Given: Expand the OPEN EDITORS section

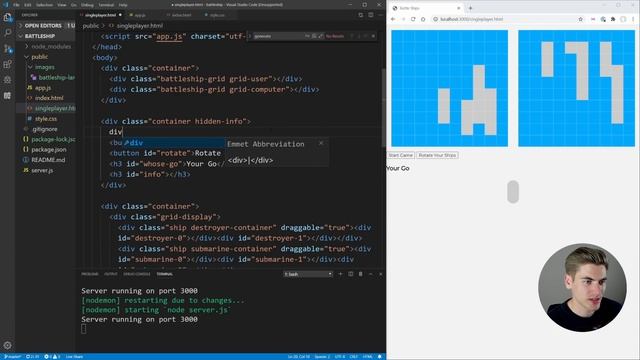Looking at the screenshot, I should point(46,25).
